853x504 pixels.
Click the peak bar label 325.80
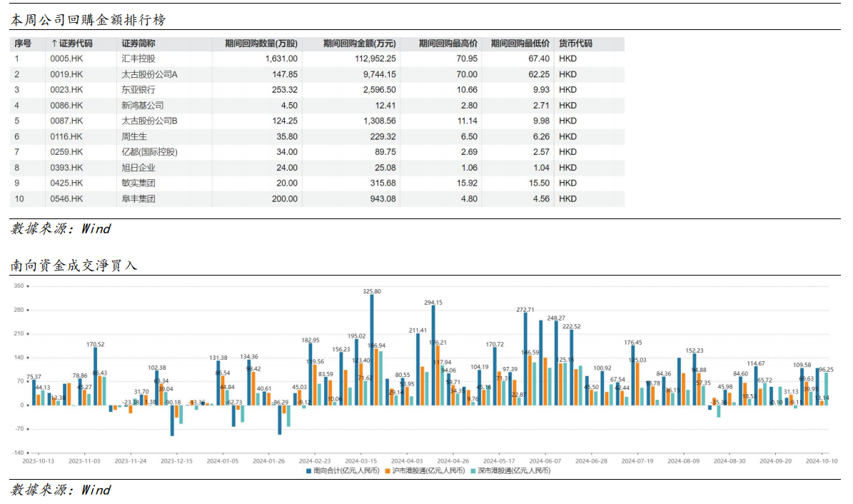pyautogui.click(x=372, y=292)
